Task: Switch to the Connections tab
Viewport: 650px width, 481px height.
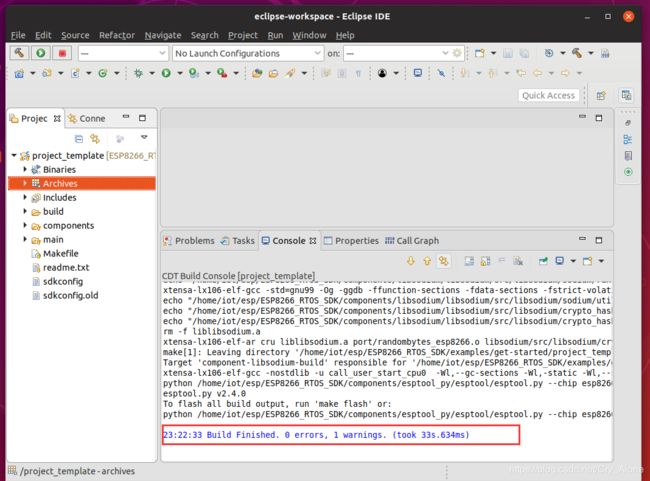Action: pyautogui.click(x=87, y=119)
